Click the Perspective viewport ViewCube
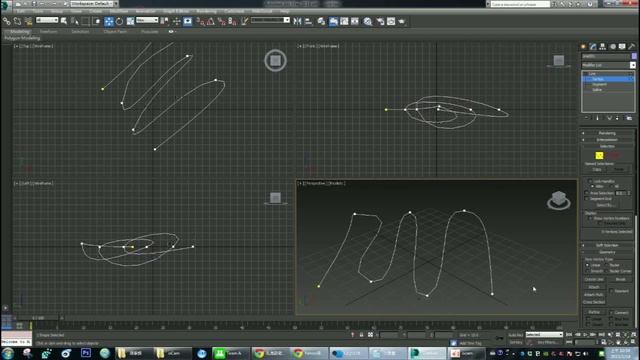This screenshot has width=640, height=360. pos(558,200)
